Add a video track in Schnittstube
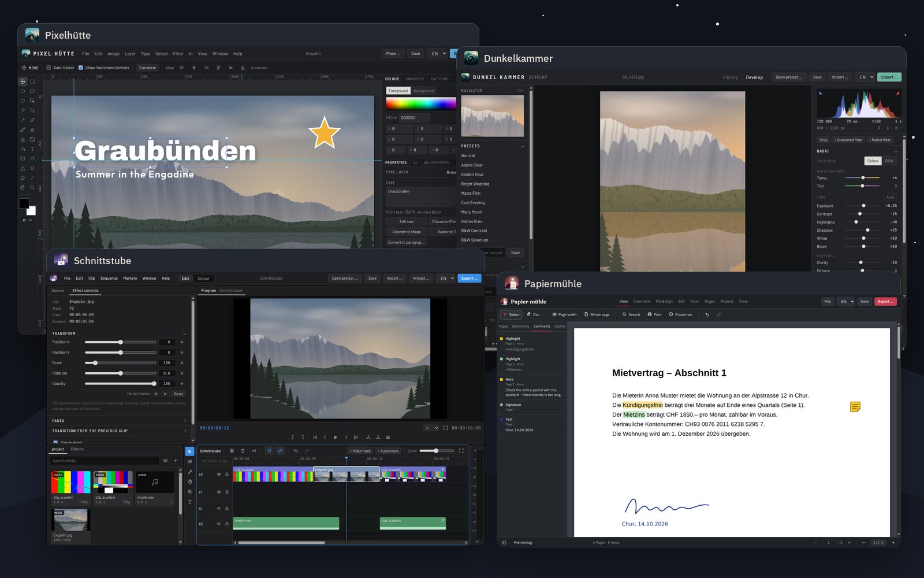The height and width of the screenshot is (578, 924). (x=360, y=451)
